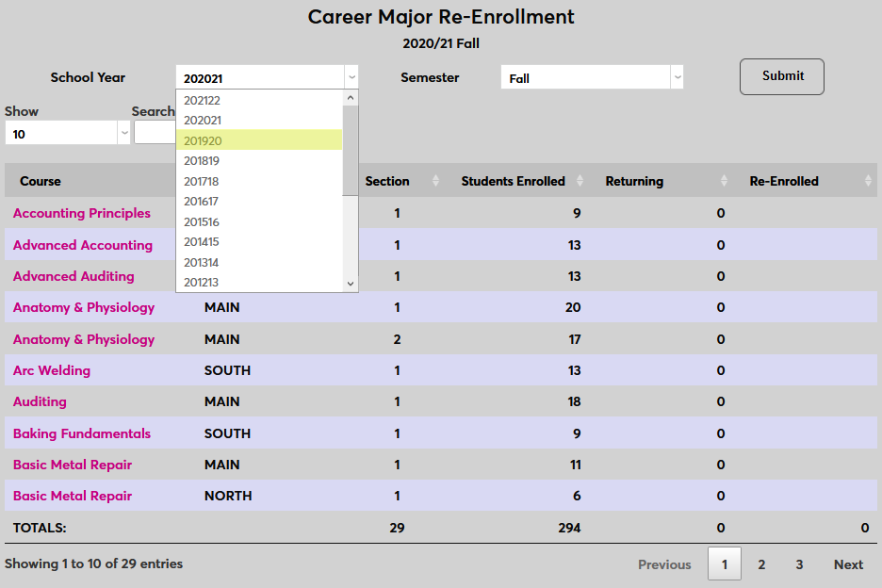Click the dropdown list scroll up arrow

tap(351, 98)
